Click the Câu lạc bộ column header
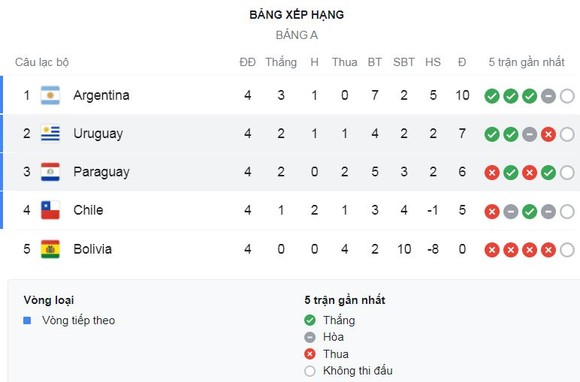The height and width of the screenshot is (382, 580). coord(42,62)
